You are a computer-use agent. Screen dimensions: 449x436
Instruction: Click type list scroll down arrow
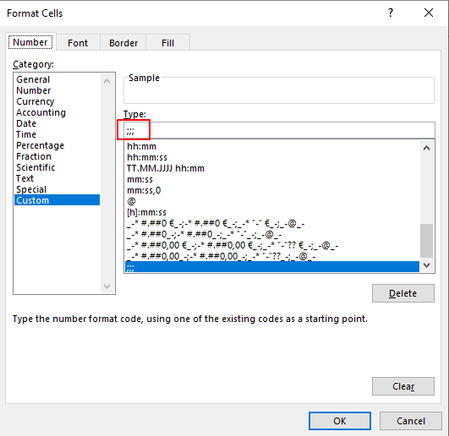tap(426, 265)
